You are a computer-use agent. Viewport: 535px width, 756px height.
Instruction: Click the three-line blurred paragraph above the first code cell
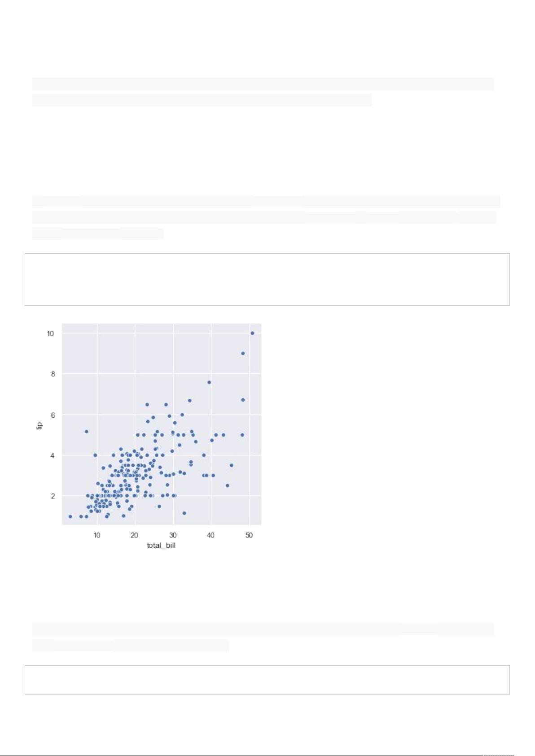(265, 217)
